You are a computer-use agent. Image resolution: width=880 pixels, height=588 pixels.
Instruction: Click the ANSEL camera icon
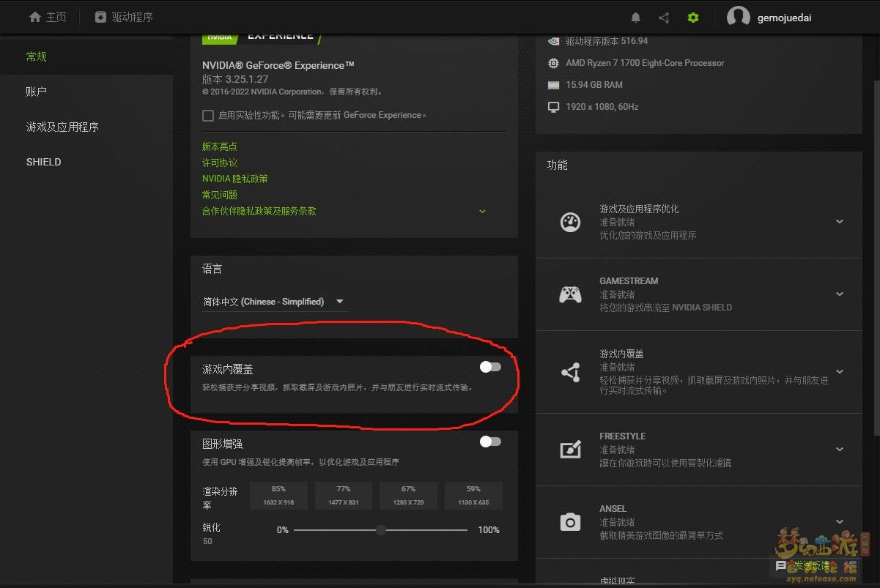pos(570,522)
